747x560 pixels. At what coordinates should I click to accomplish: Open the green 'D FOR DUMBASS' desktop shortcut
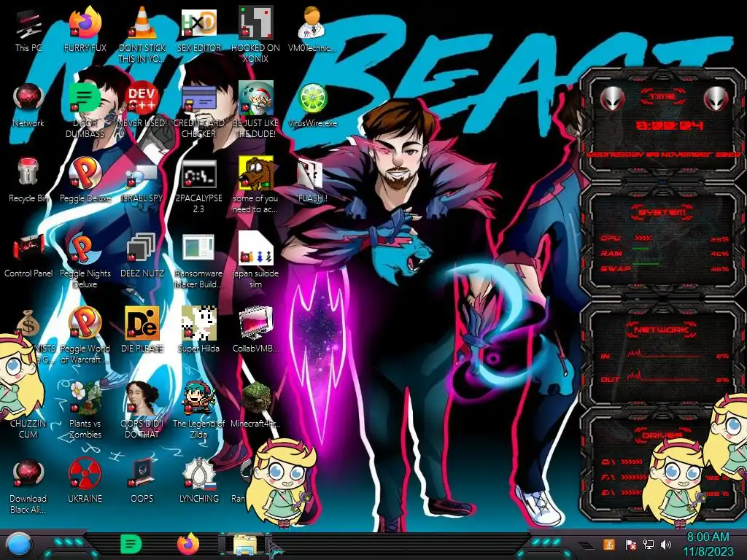pyautogui.click(x=85, y=109)
